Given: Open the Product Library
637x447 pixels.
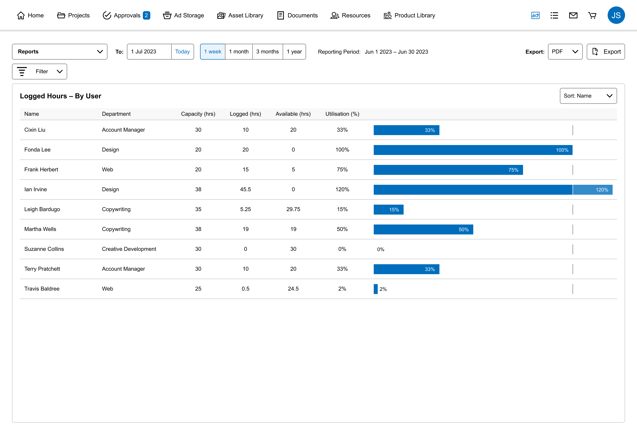Looking at the screenshot, I should (409, 15).
